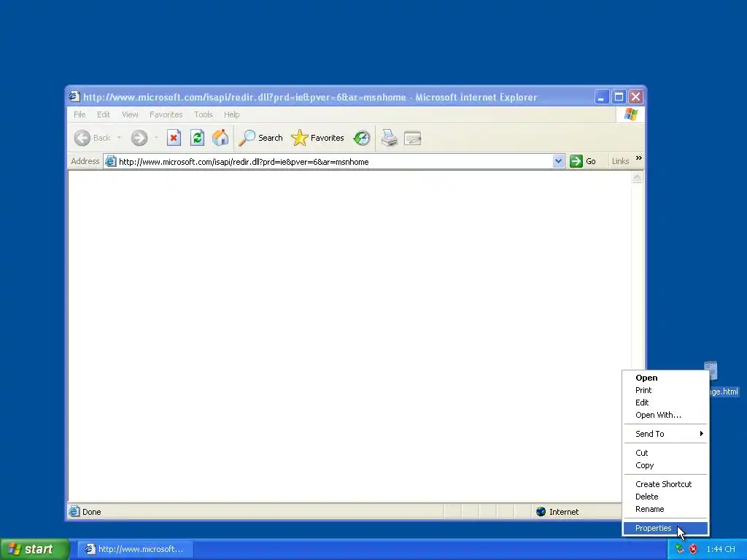Open the Back button history dropdown arrow
747x560 pixels.
(x=119, y=138)
